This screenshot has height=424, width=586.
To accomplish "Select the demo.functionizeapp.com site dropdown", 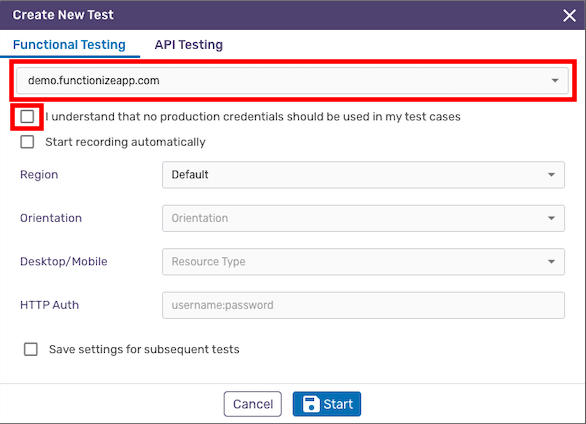I will (x=293, y=80).
